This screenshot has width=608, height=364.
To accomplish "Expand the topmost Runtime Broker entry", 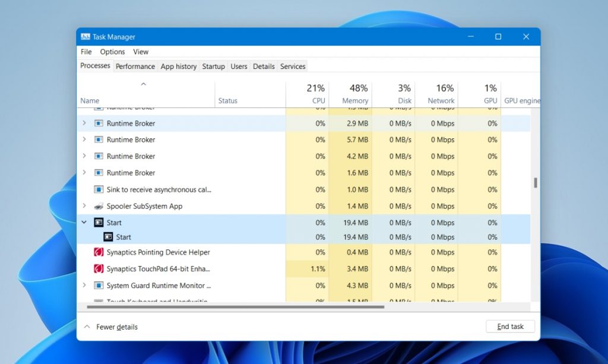I will pos(85,123).
